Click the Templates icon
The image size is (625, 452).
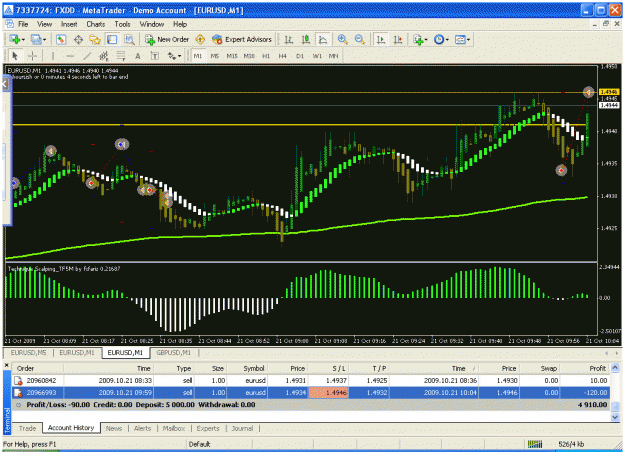[x=460, y=39]
